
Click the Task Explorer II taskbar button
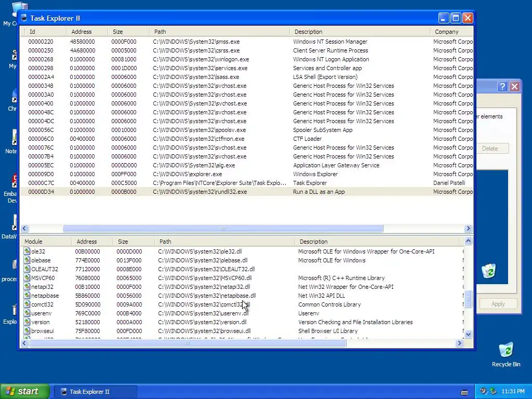pyautogui.click(x=96, y=392)
